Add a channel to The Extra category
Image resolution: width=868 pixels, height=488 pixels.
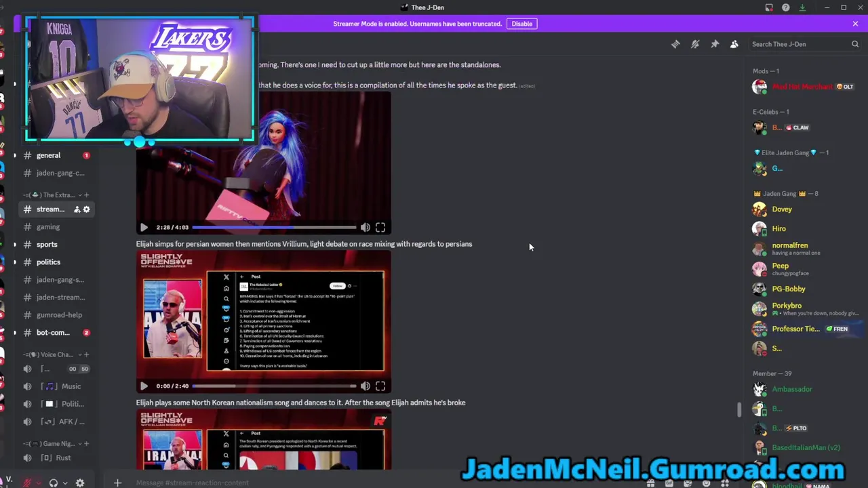pos(86,195)
